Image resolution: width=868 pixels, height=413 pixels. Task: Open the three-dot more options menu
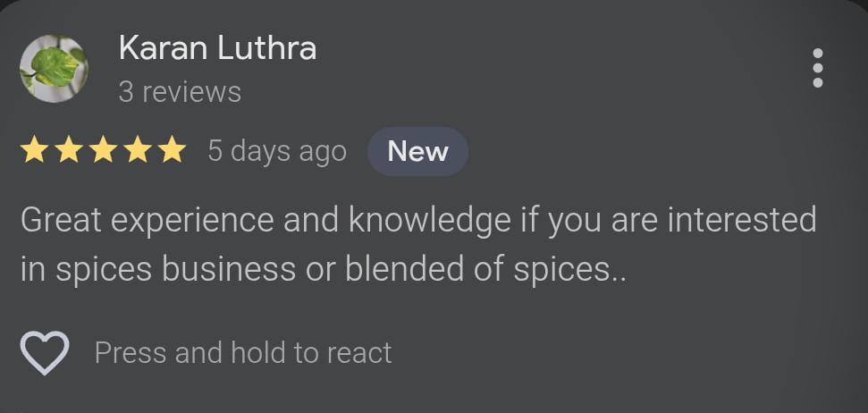pyautogui.click(x=817, y=69)
